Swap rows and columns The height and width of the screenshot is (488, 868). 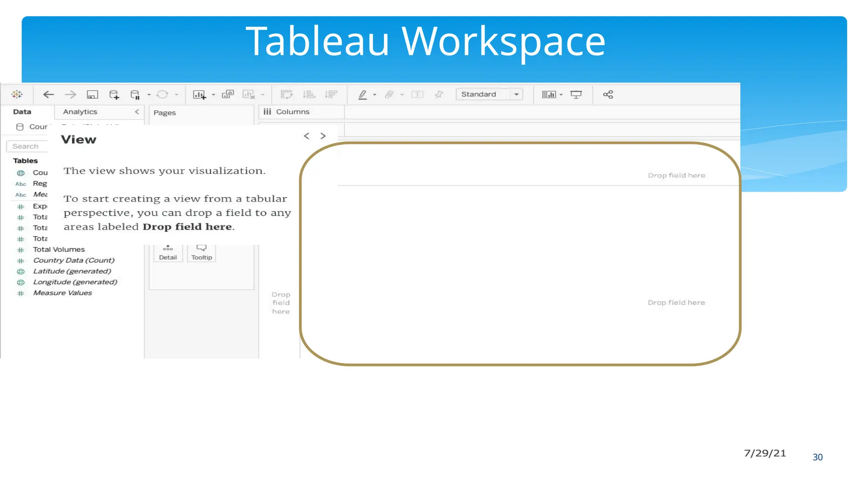click(287, 94)
